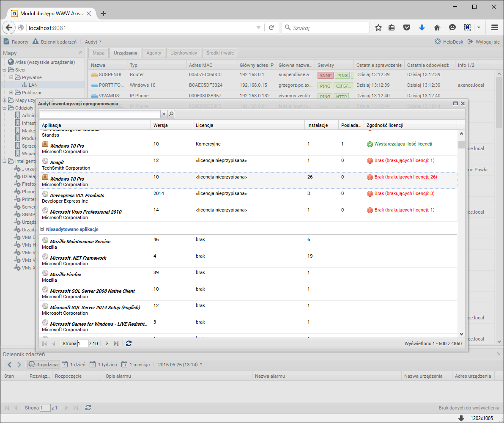Open the Audyt dropdown menu
Screen dimensions: 504x423
91,41
